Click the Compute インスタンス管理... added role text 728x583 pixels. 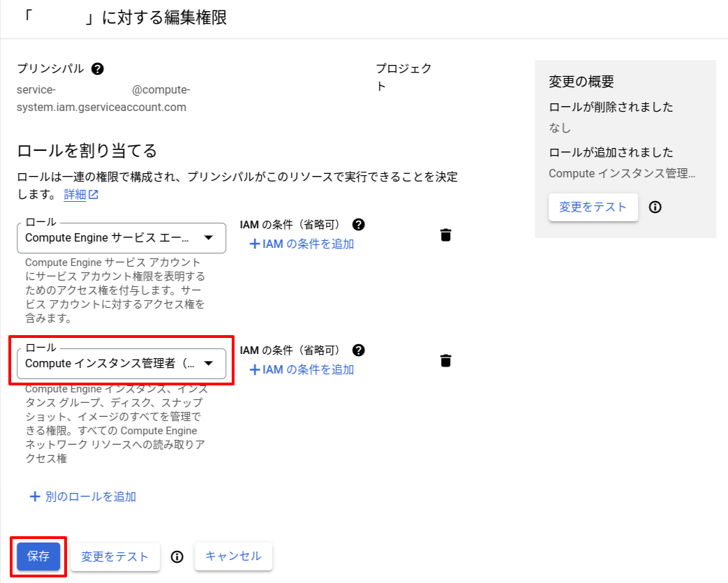[622, 173]
